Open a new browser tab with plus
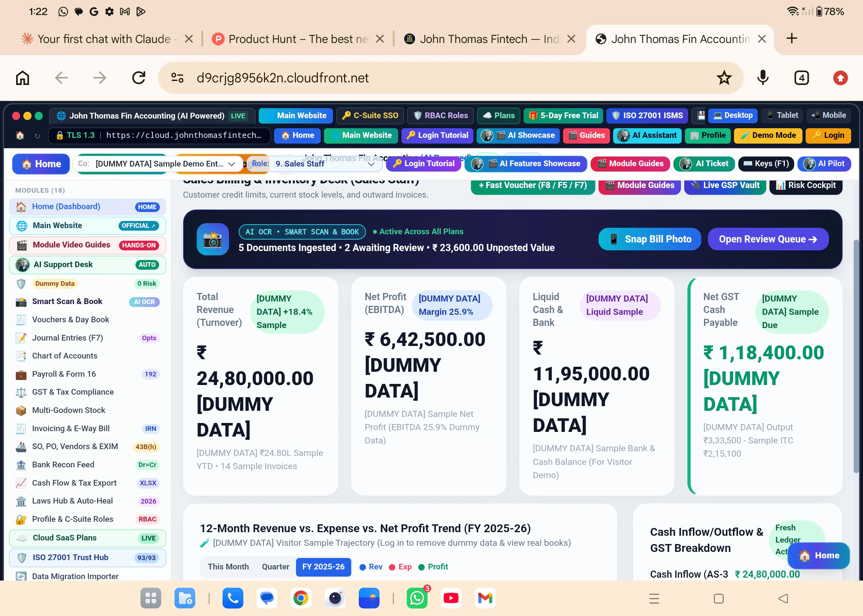 pos(792,38)
